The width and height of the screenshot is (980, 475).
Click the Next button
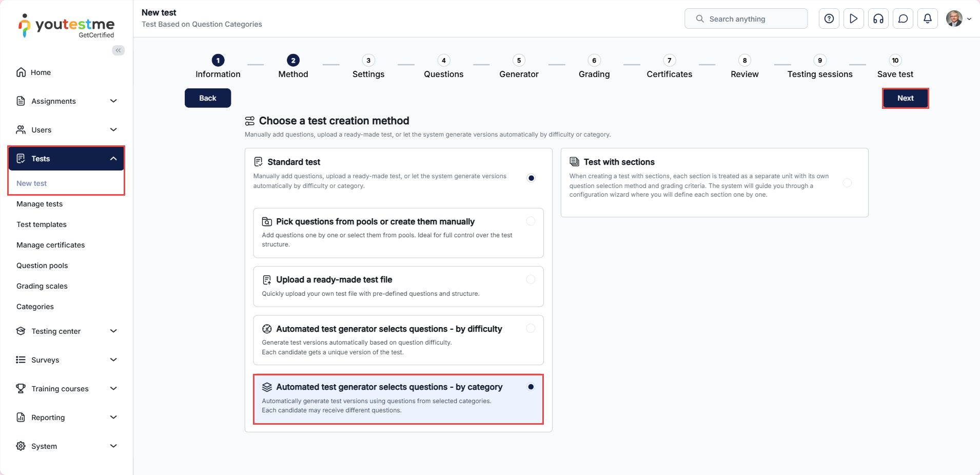click(x=905, y=98)
